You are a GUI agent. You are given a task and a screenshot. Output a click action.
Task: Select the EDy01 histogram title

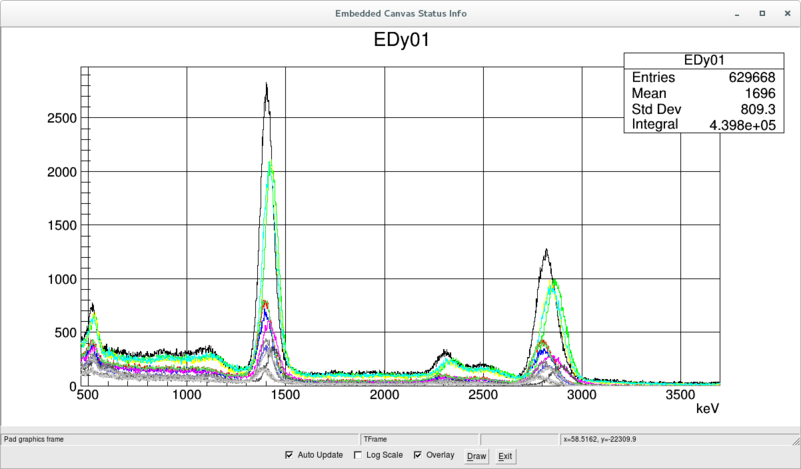402,40
